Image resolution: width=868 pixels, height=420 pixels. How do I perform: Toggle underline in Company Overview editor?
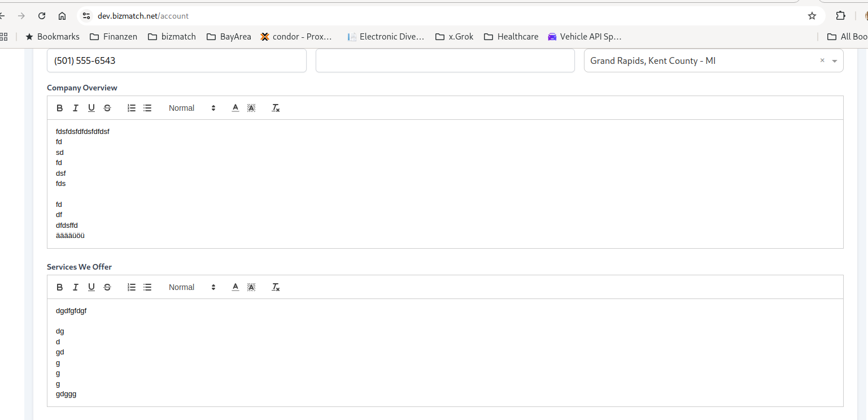(x=91, y=108)
